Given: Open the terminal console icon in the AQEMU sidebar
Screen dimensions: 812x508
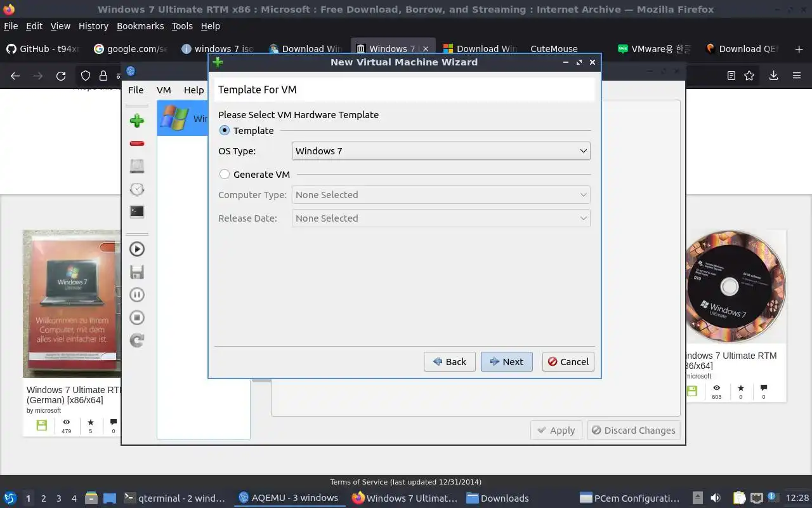Looking at the screenshot, I should (x=137, y=211).
